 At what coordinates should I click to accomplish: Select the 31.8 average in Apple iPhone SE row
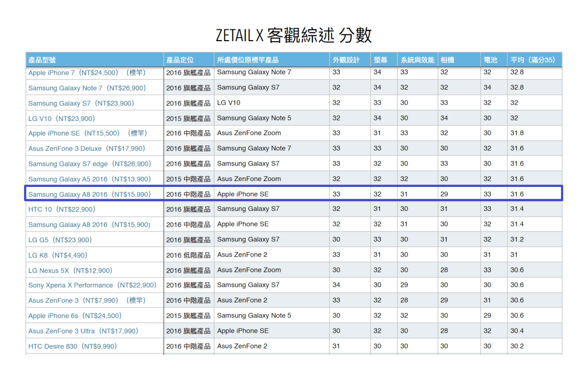[517, 133]
